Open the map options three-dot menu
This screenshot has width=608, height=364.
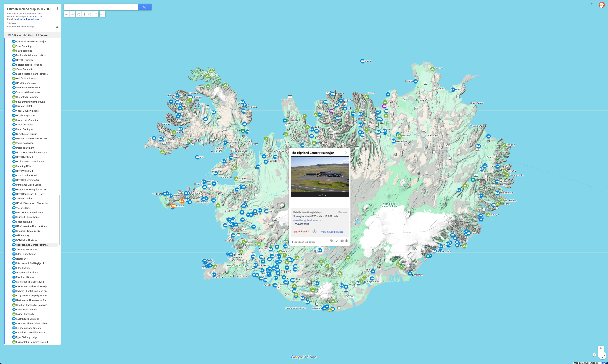click(x=57, y=9)
